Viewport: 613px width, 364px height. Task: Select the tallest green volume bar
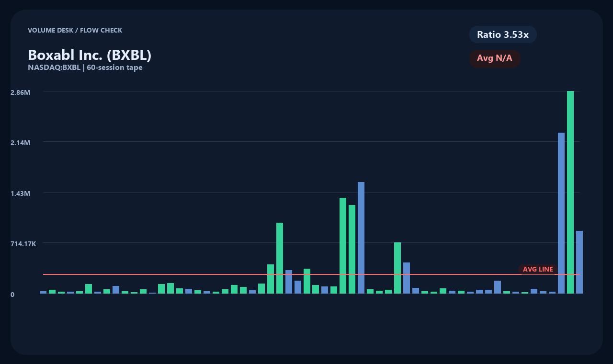point(570,192)
